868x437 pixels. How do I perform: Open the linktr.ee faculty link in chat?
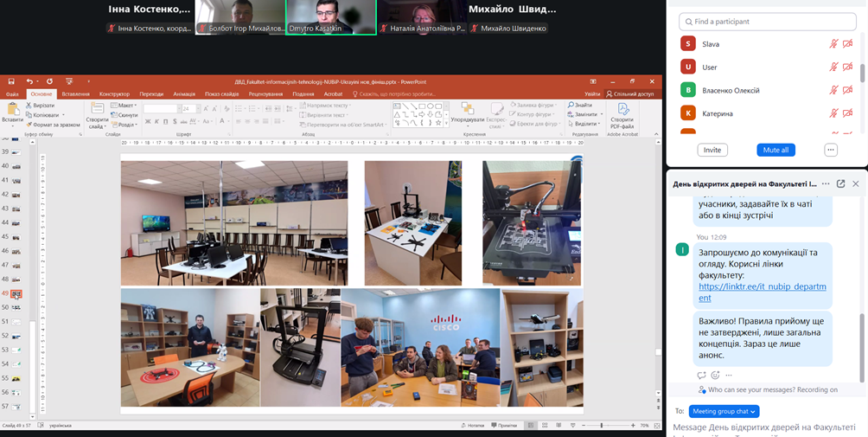click(763, 292)
